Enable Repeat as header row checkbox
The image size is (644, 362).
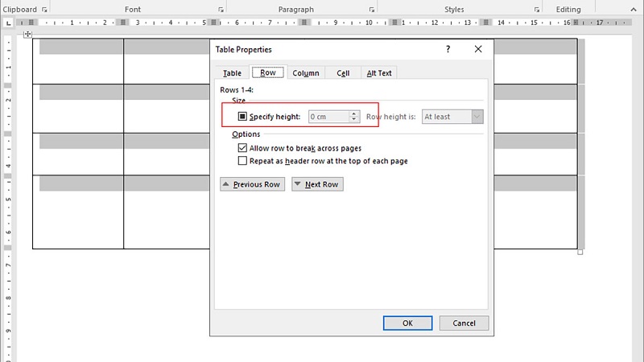pos(242,160)
